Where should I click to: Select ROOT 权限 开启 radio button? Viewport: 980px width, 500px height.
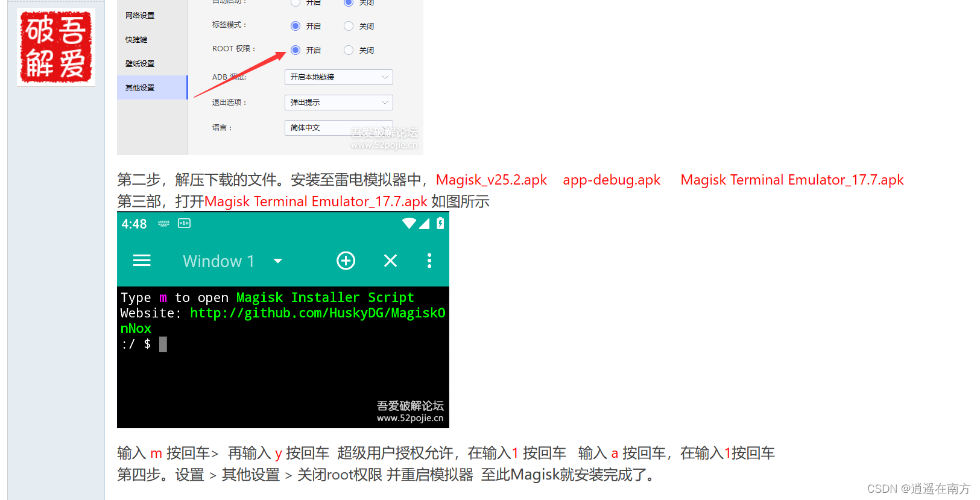[296, 50]
